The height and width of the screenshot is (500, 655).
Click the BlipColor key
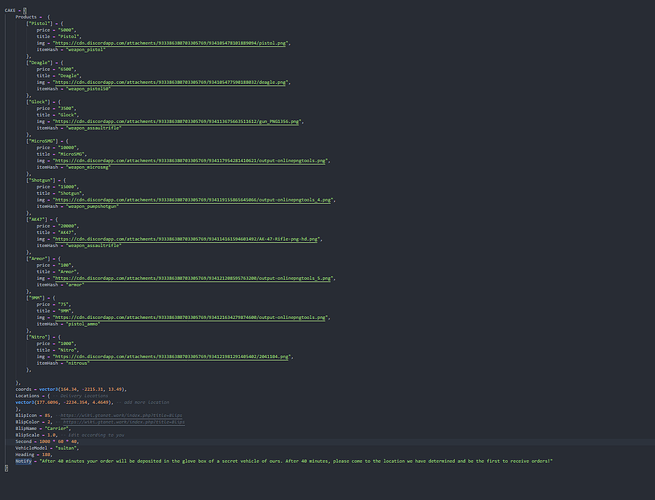pos(27,422)
